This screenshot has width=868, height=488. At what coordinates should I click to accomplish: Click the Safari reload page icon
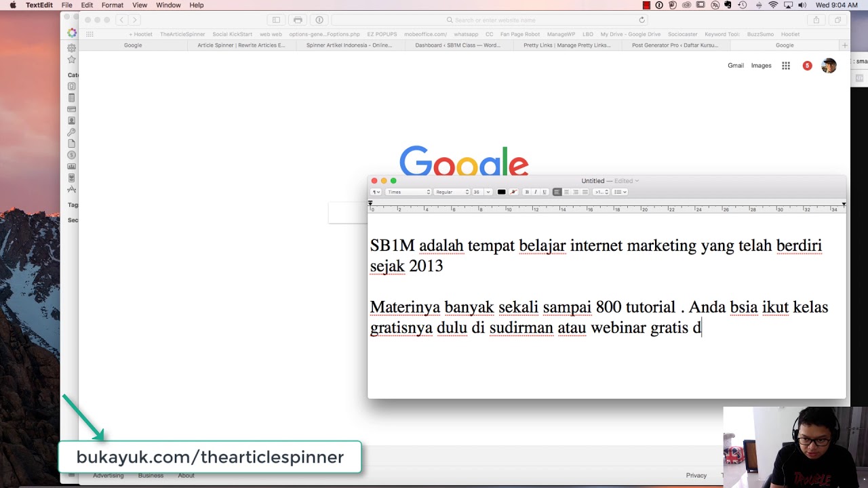tap(642, 20)
